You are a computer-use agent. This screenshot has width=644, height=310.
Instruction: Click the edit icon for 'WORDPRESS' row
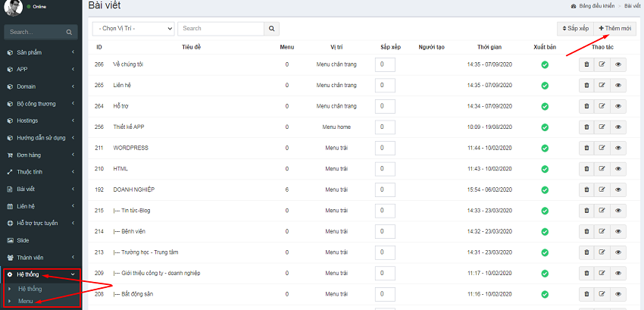pyautogui.click(x=602, y=148)
